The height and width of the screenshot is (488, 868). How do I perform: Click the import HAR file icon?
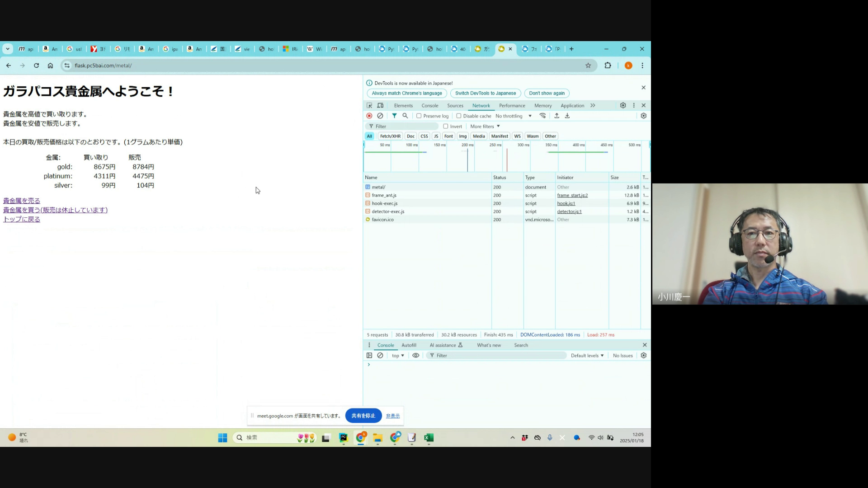point(557,116)
